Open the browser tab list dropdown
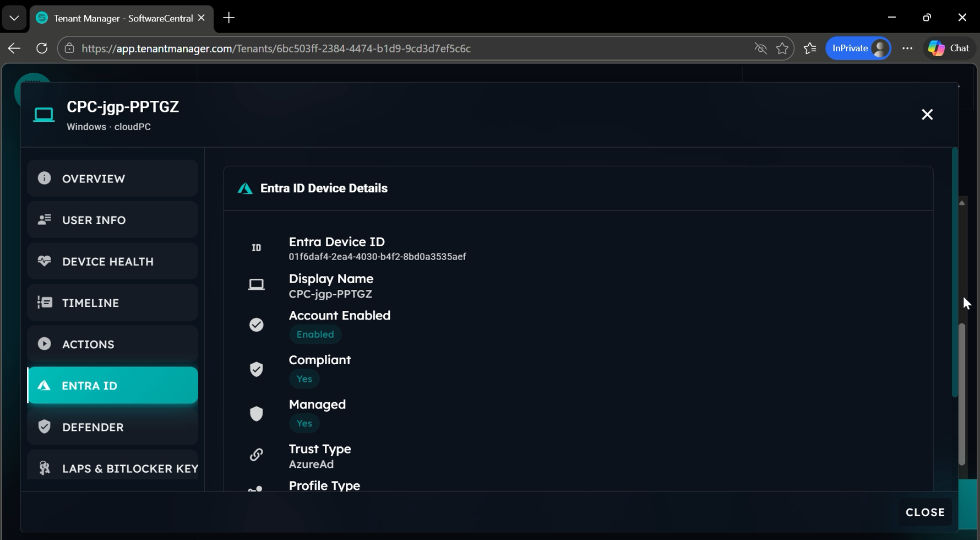The image size is (980, 540). (x=14, y=18)
